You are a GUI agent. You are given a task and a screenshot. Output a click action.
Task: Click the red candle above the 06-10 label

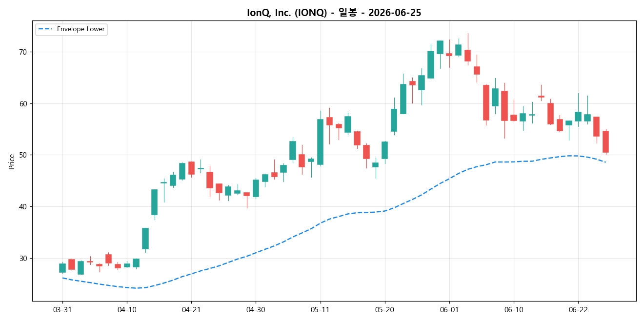click(514, 118)
